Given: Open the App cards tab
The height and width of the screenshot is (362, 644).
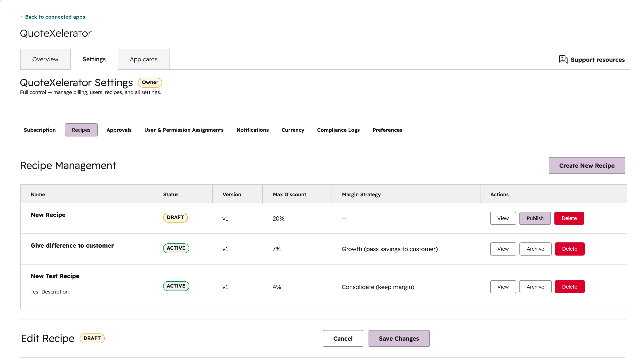Looking at the screenshot, I should (144, 59).
